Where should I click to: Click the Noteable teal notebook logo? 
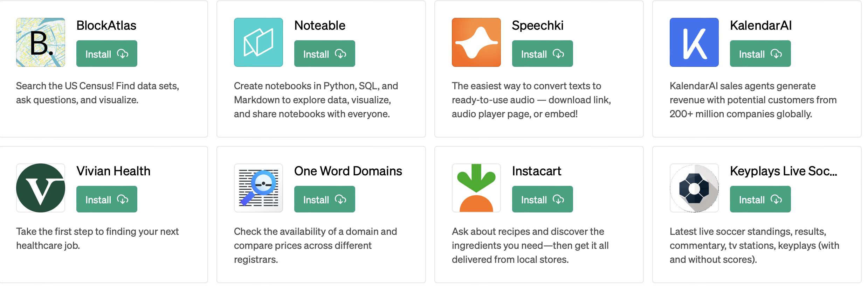pyautogui.click(x=259, y=42)
